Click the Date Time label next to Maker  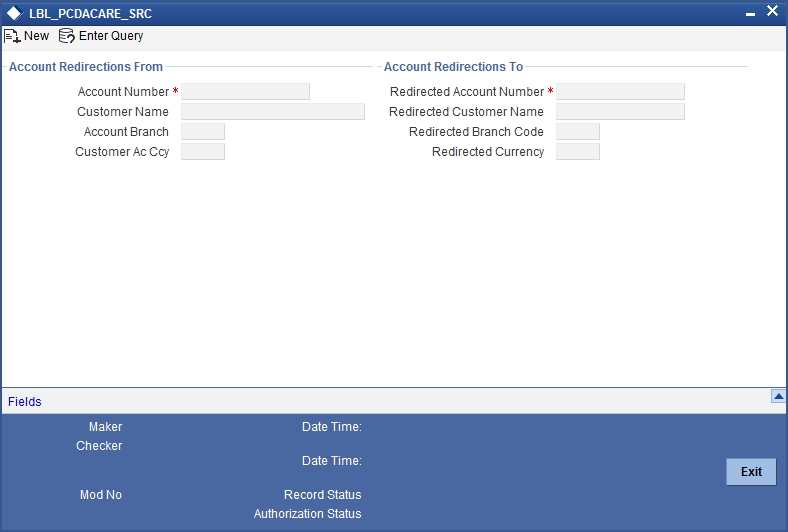coord(332,427)
